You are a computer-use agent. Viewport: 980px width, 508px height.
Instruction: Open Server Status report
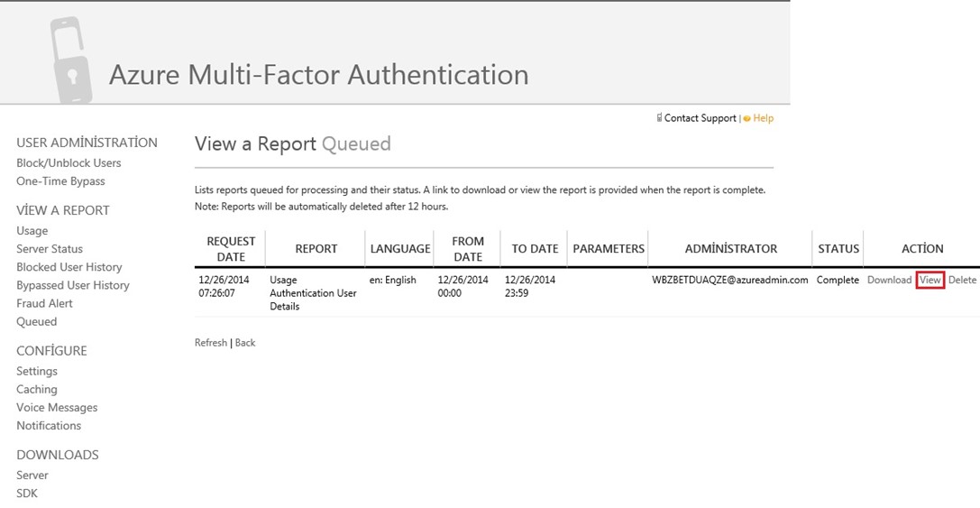[50, 248]
